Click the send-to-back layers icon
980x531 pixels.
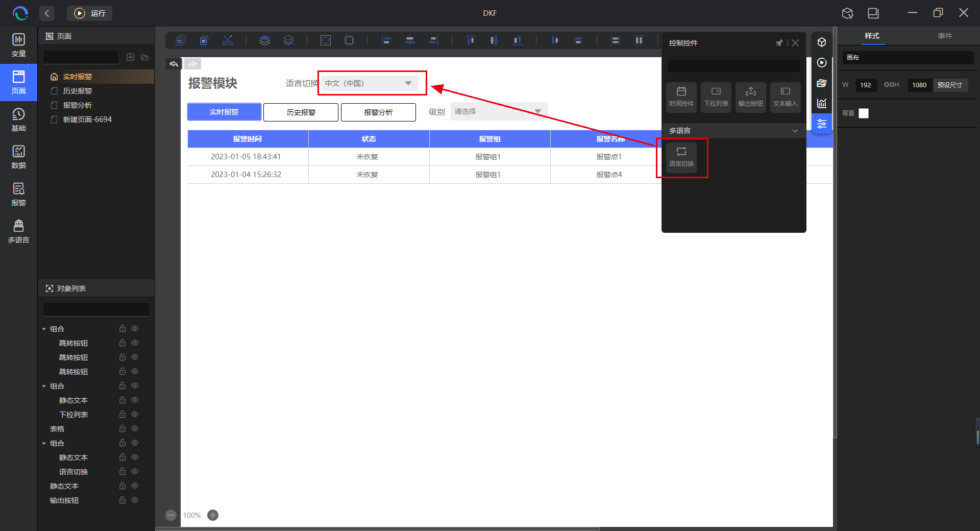tap(288, 40)
